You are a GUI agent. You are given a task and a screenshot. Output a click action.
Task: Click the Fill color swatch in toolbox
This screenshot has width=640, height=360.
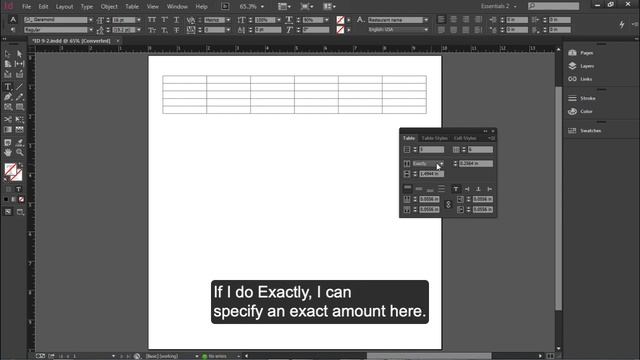click(x=10, y=169)
